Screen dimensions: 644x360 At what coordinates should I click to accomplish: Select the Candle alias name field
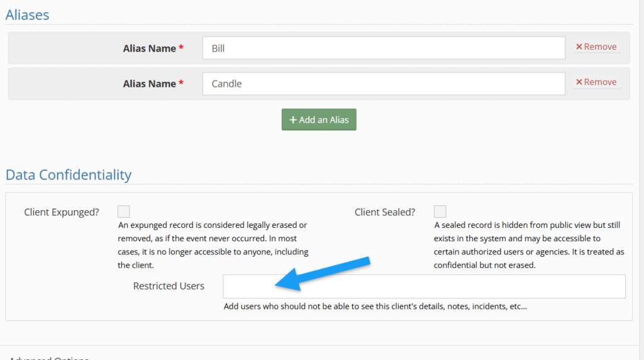tap(384, 84)
